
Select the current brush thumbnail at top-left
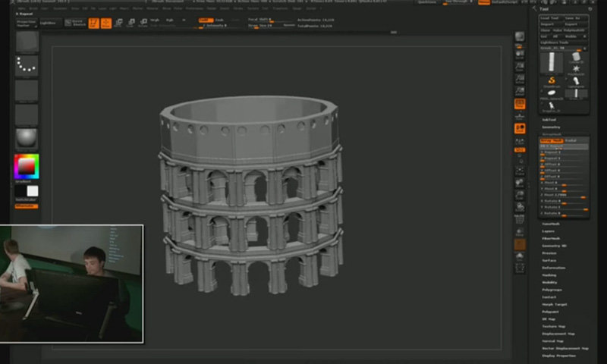27,42
